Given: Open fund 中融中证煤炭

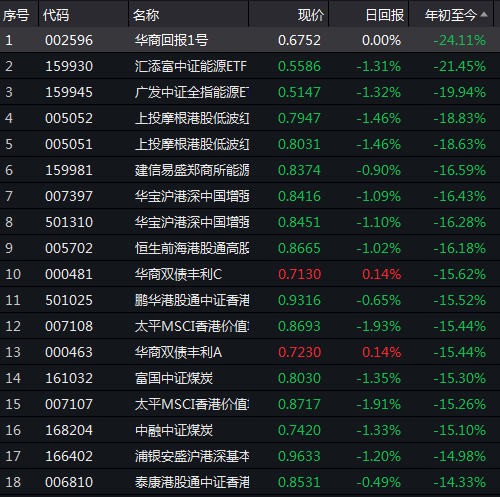Looking at the screenshot, I should [174, 430].
